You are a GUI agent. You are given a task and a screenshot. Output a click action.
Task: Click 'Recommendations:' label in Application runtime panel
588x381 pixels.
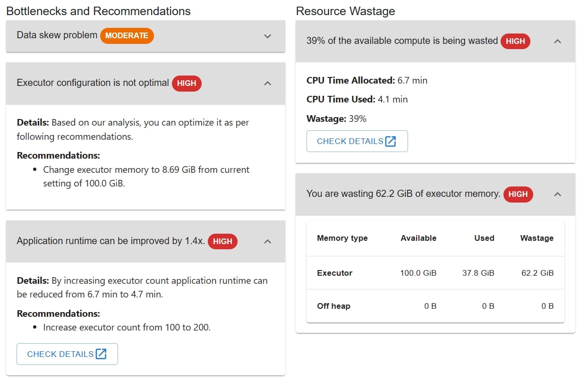coord(58,313)
